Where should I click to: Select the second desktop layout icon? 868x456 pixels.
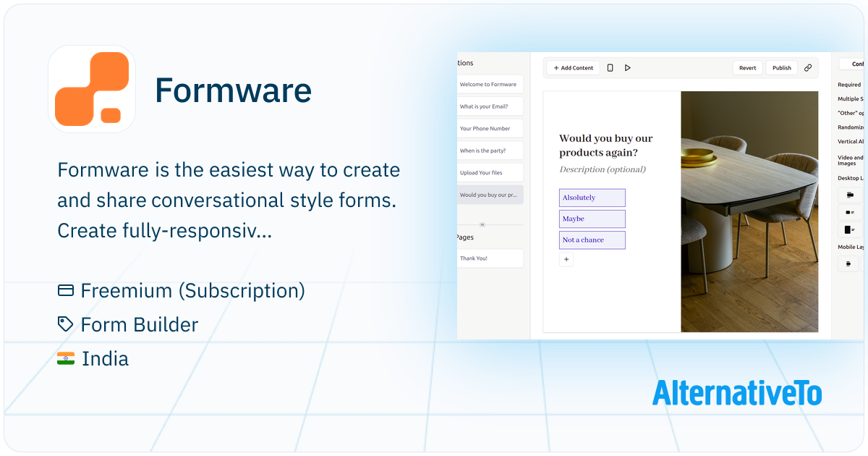[849, 213]
